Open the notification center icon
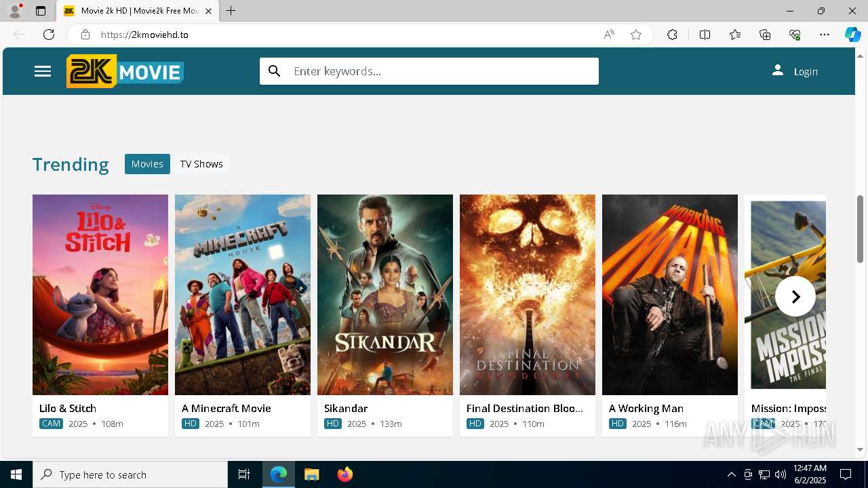 click(x=846, y=474)
